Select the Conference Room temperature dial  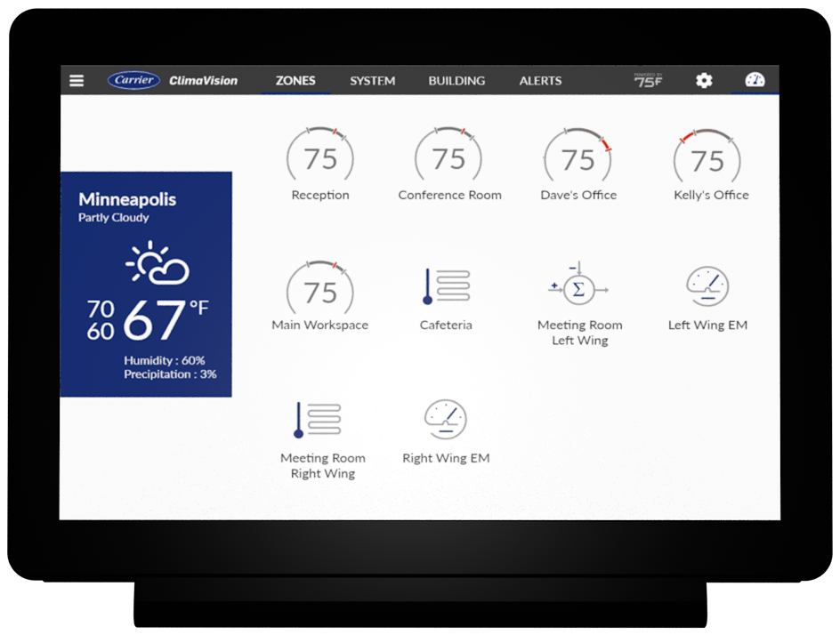click(x=448, y=157)
